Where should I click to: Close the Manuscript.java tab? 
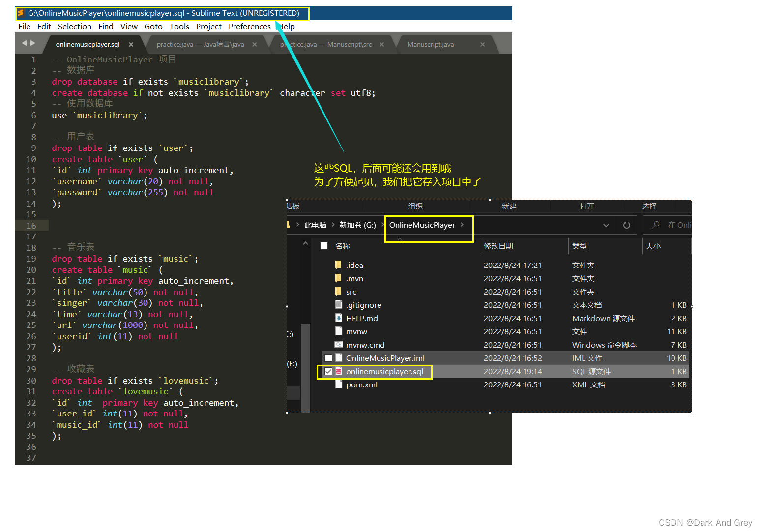[x=483, y=44]
